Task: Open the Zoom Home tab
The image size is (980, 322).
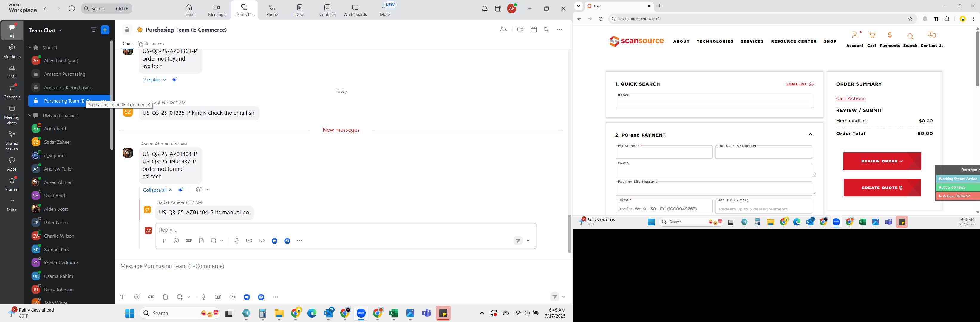Action: (189, 10)
